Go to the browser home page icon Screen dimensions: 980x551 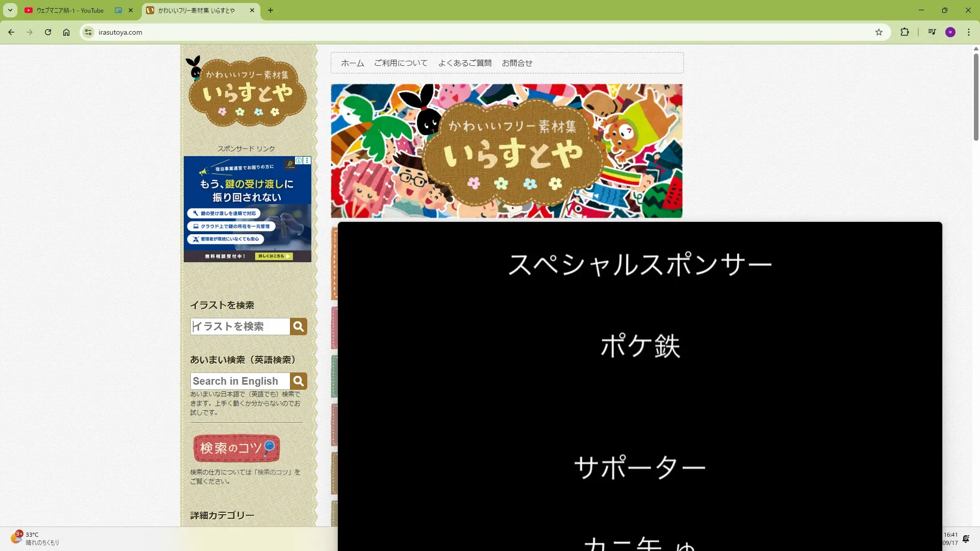[x=66, y=32]
